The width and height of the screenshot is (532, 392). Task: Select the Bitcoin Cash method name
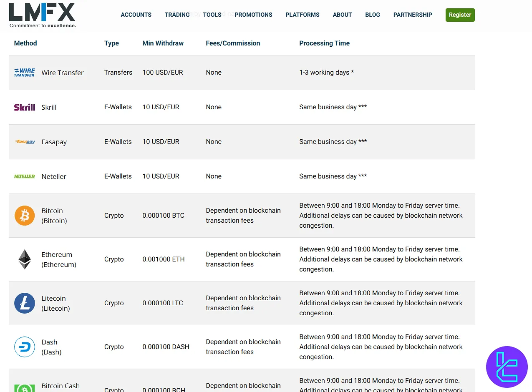click(61, 386)
